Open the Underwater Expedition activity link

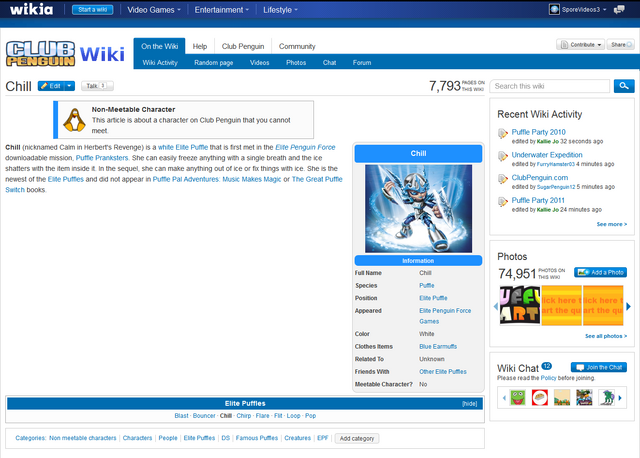coord(547,155)
